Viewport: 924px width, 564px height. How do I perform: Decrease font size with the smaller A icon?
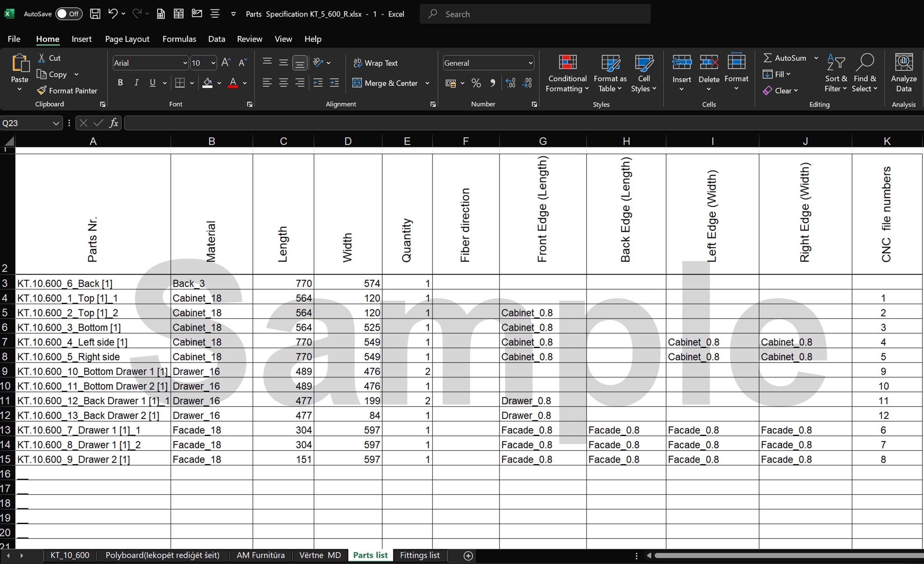click(x=243, y=62)
